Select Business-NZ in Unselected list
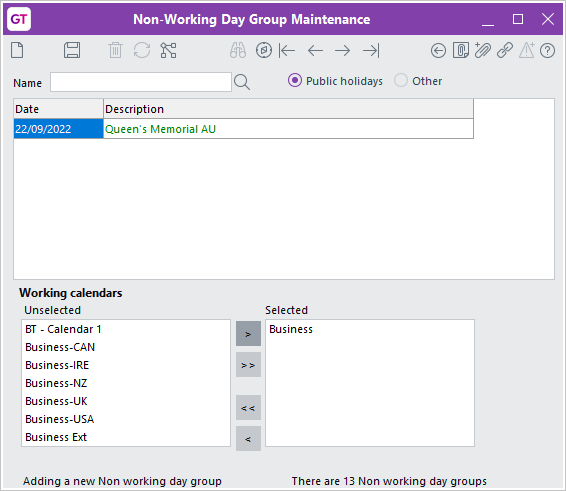566x491 pixels. (x=56, y=383)
